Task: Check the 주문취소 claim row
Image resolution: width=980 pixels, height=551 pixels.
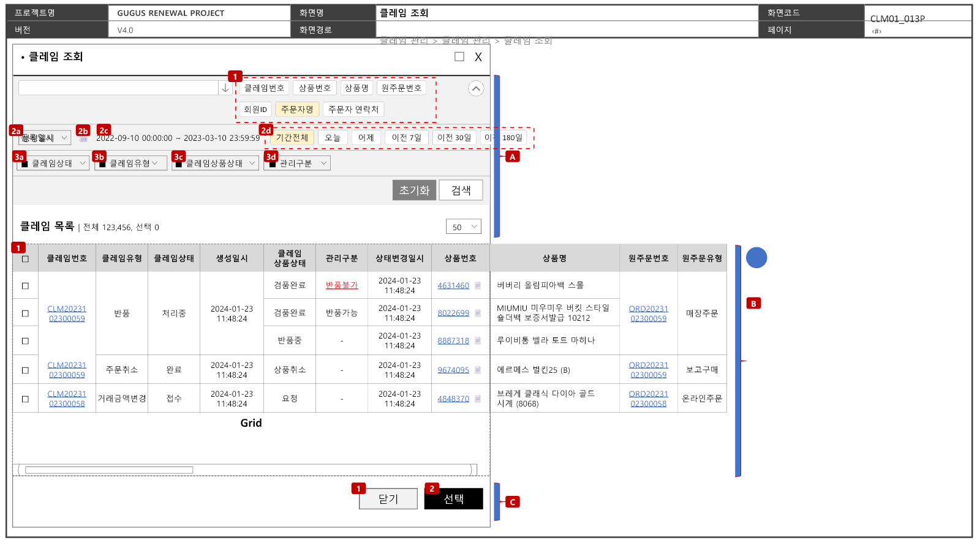Action: click(x=25, y=370)
